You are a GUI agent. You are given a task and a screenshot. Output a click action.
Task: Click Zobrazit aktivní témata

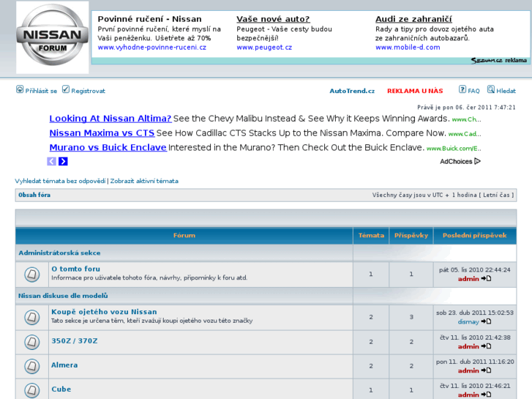[x=144, y=181]
